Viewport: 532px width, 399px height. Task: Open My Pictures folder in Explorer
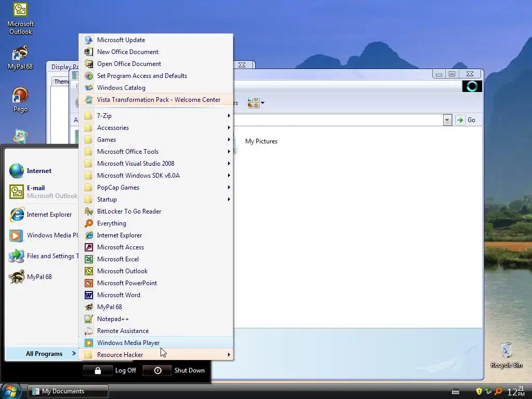(x=261, y=141)
